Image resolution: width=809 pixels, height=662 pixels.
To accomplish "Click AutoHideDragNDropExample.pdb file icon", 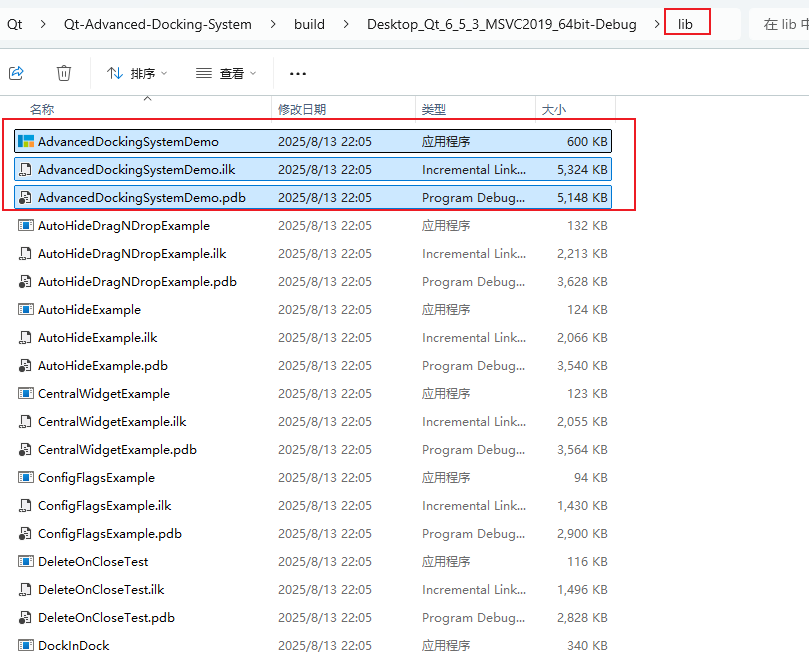I will pos(25,282).
